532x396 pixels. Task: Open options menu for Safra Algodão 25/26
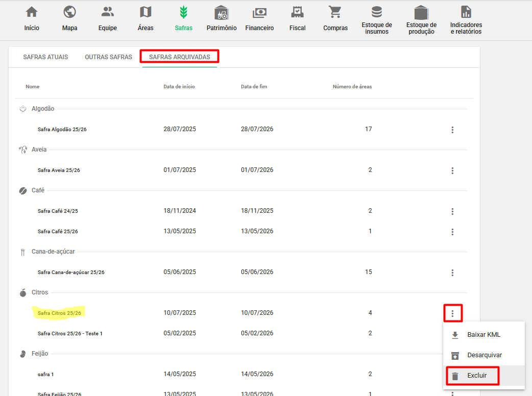452,130
